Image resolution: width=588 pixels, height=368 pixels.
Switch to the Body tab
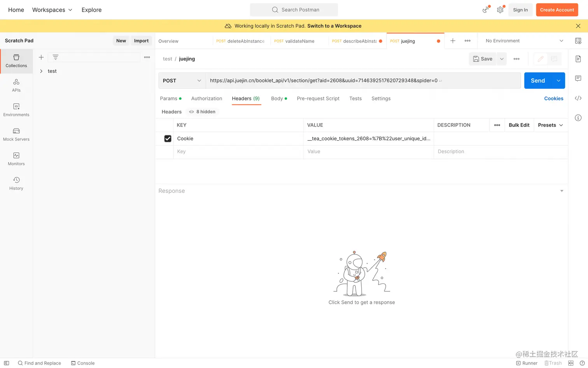[279, 99]
